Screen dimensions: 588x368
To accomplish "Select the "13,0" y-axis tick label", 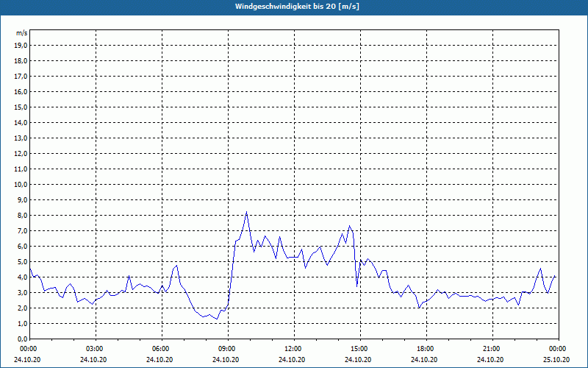I will pyautogui.click(x=21, y=138).
